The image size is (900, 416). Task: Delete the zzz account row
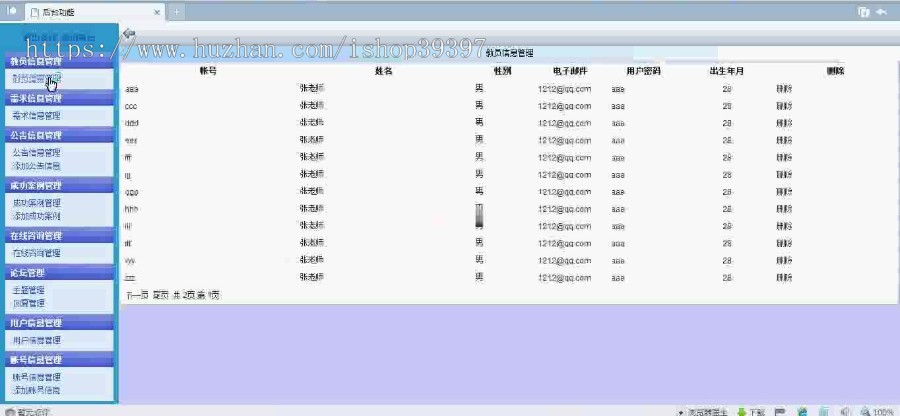[x=784, y=278]
